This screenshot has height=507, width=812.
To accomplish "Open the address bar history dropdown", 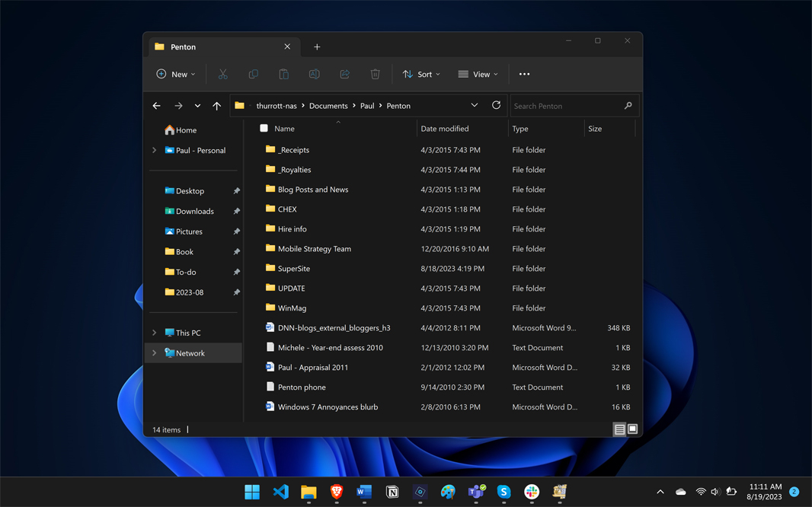I will pos(474,106).
